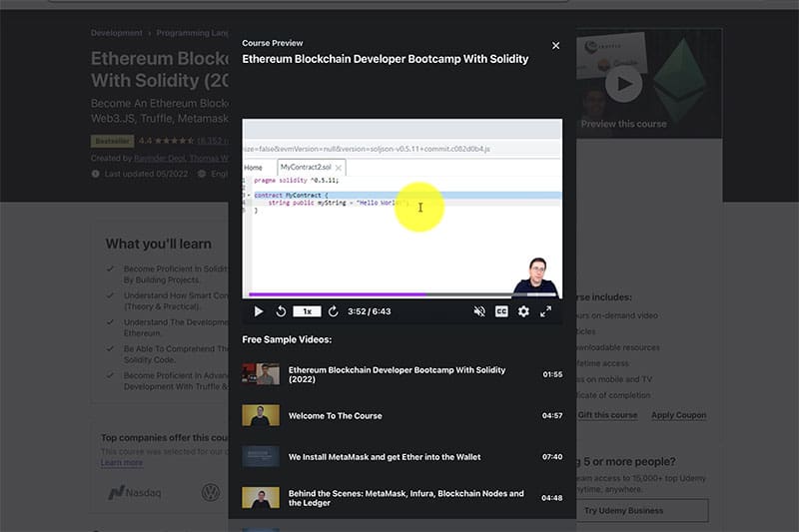Open the 'Development' breadcrumb link

pyautogui.click(x=117, y=33)
